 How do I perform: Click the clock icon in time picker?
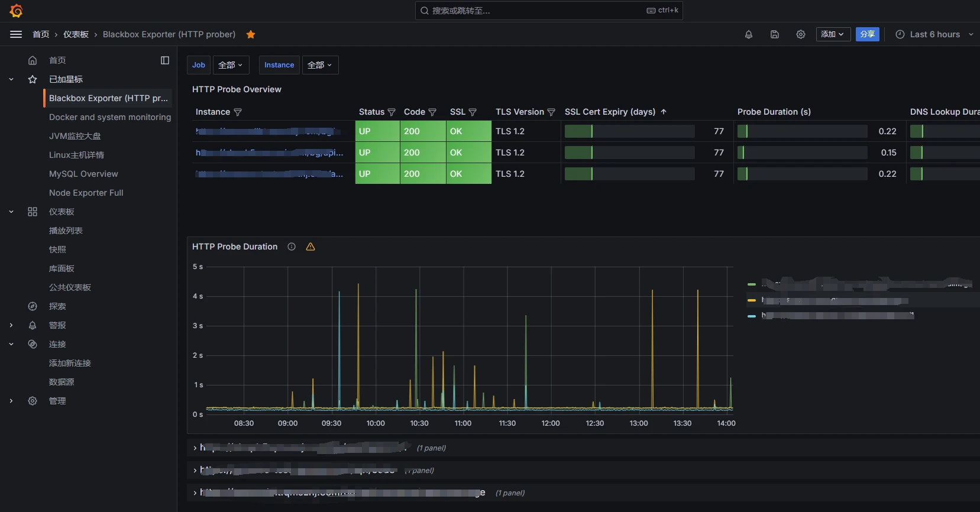[x=900, y=34]
